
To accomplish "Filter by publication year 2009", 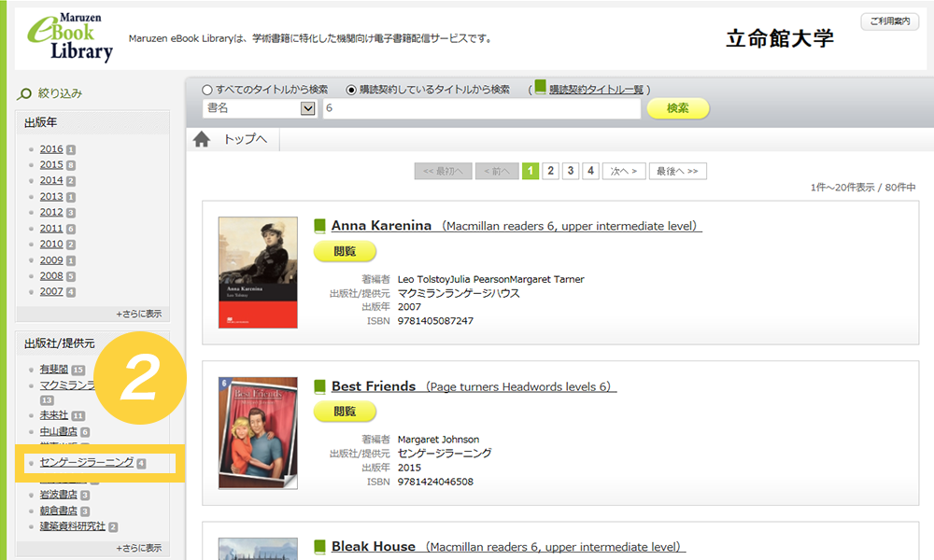I will click(x=51, y=260).
